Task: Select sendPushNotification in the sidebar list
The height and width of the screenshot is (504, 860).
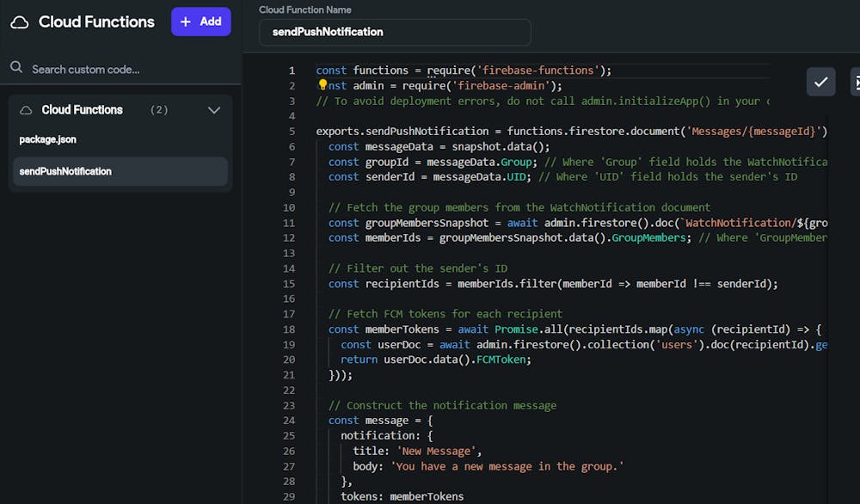Action: pos(65,171)
